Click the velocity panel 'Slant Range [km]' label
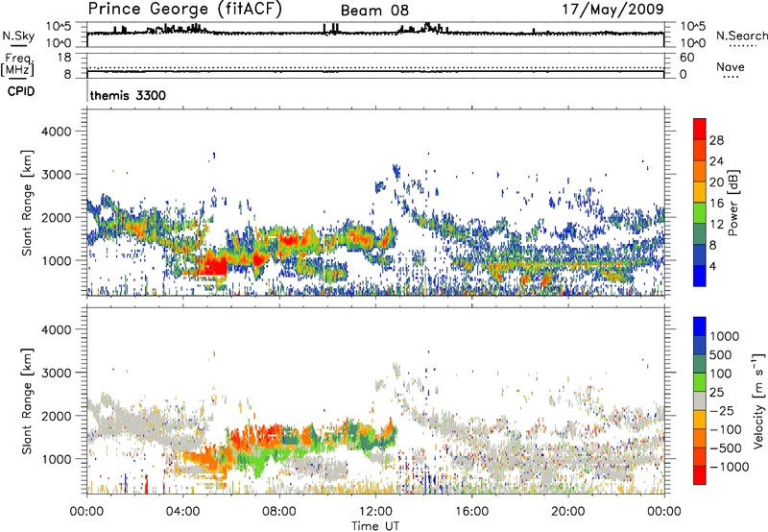The image size is (768, 532). point(26,401)
